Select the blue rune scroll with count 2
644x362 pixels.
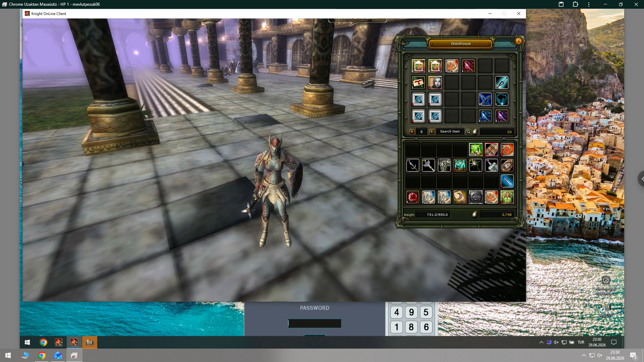(x=428, y=197)
